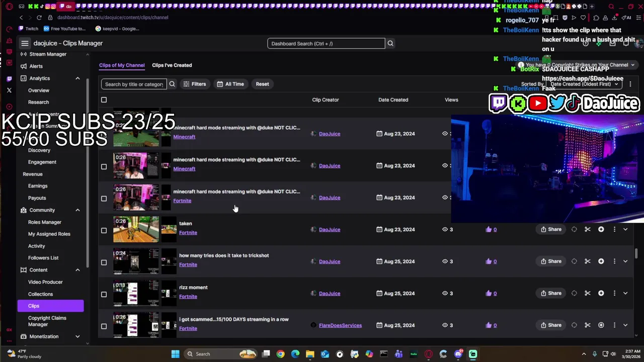Collapse the Community sidebar section

tap(77, 210)
